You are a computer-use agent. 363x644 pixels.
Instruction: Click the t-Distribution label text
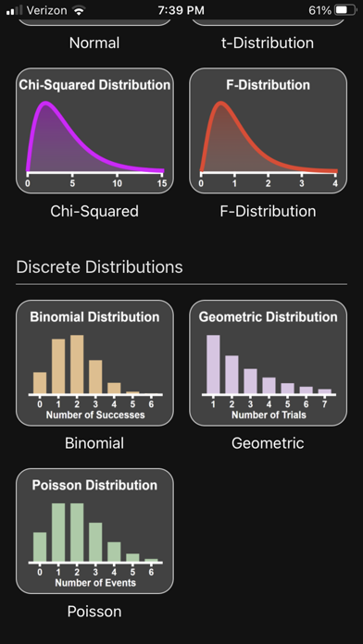click(268, 43)
